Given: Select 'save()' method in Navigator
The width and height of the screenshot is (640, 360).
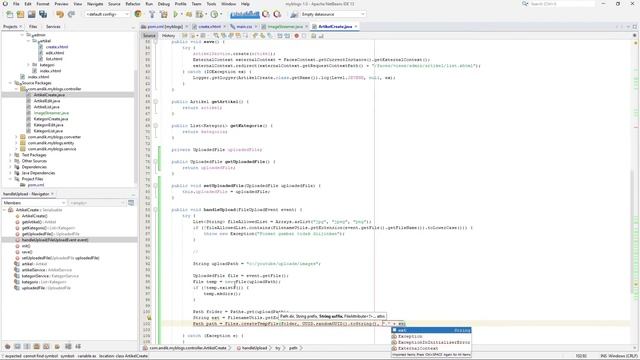Looking at the screenshot, I should tap(27, 252).
